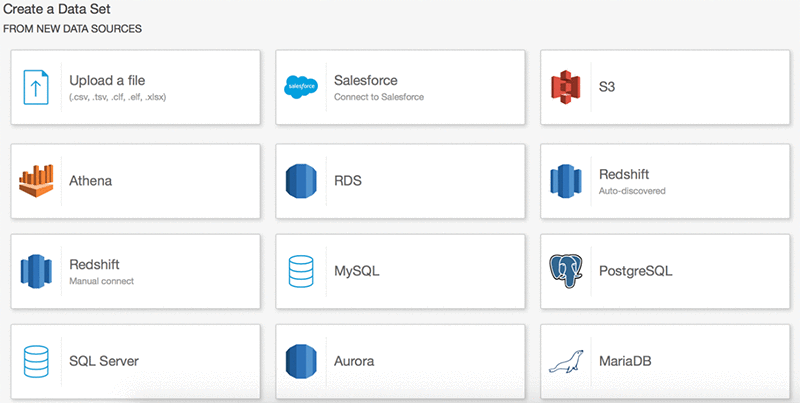This screenshot has height=403, width=800.
Task: Click the Redshift Manual connect icon
Action: click(x=36, y=271)
